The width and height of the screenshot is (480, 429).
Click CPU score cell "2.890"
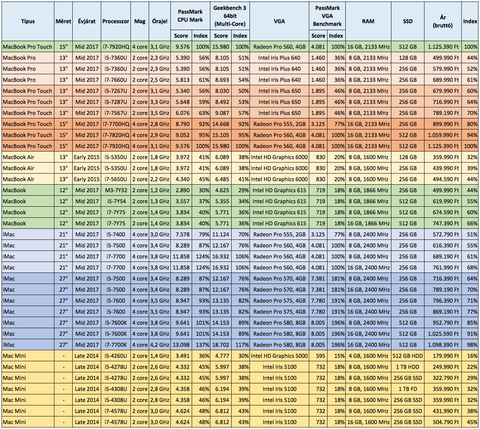point(181,190)
